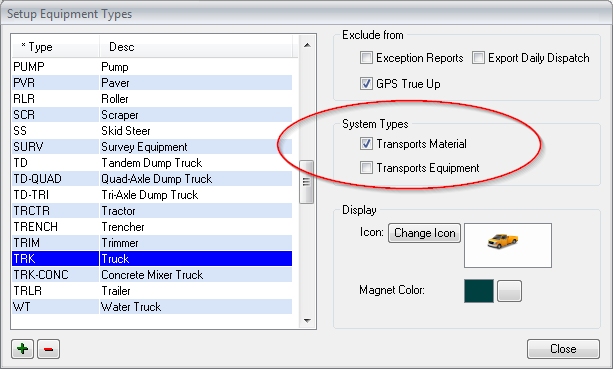Click the scroll down arrow of the list

tap(307, 321)
